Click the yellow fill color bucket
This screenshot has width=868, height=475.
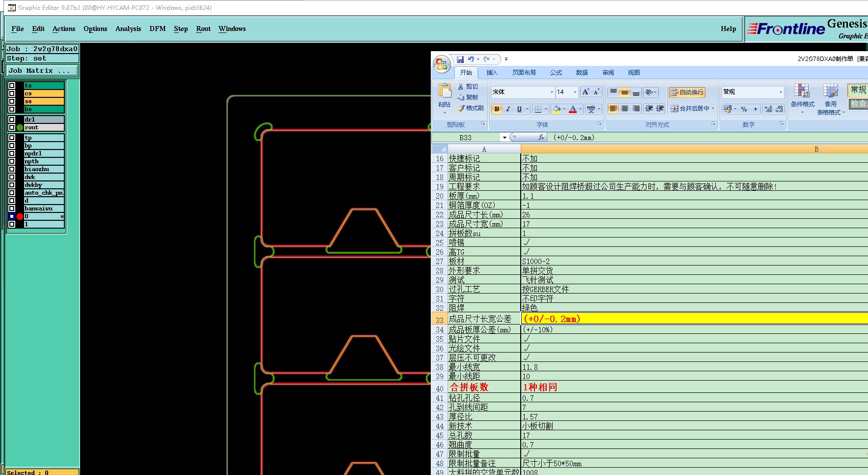point(557,109)
